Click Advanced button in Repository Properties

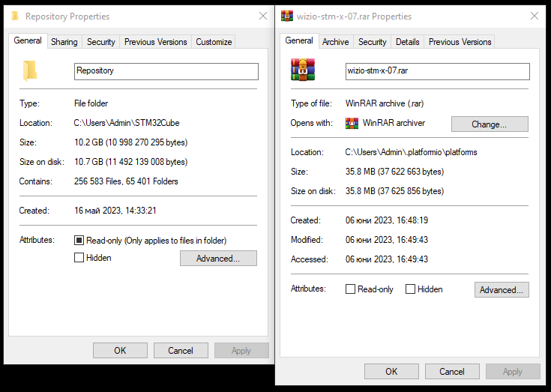point(218,258)
